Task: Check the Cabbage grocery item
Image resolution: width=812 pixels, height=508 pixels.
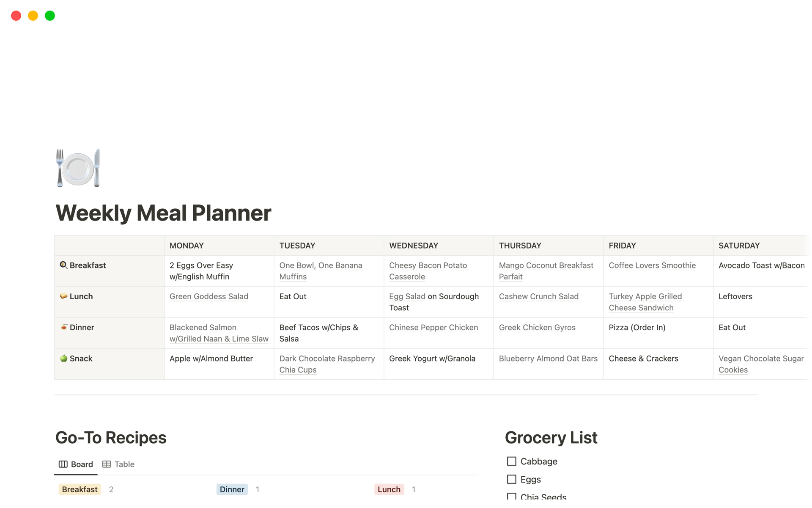Action: [512, 461]
